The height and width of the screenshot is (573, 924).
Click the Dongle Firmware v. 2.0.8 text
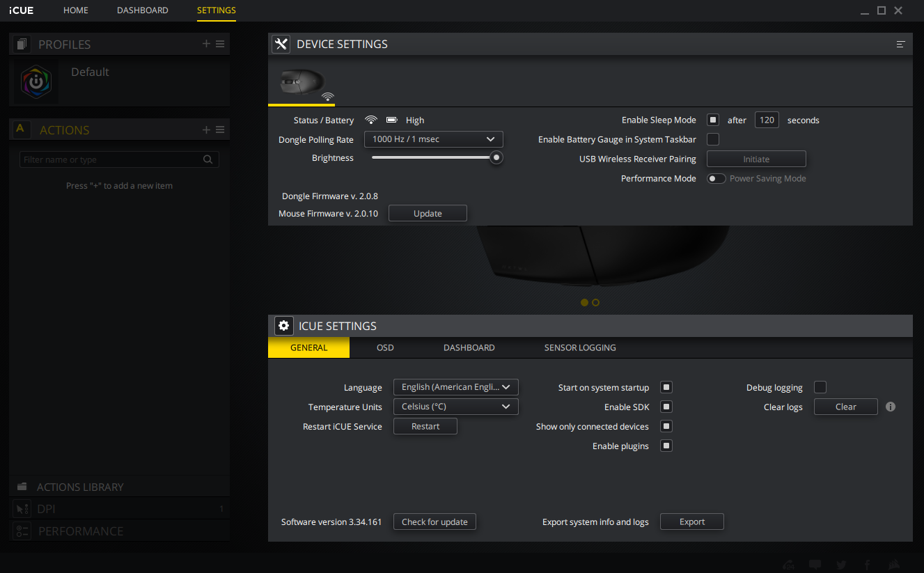click(x=330, y=196)
